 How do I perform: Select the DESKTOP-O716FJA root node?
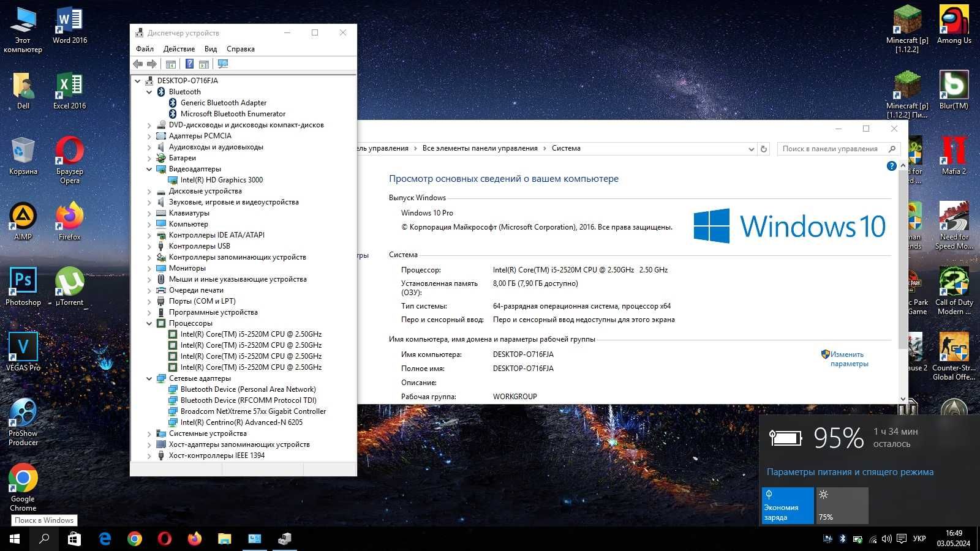187,81
